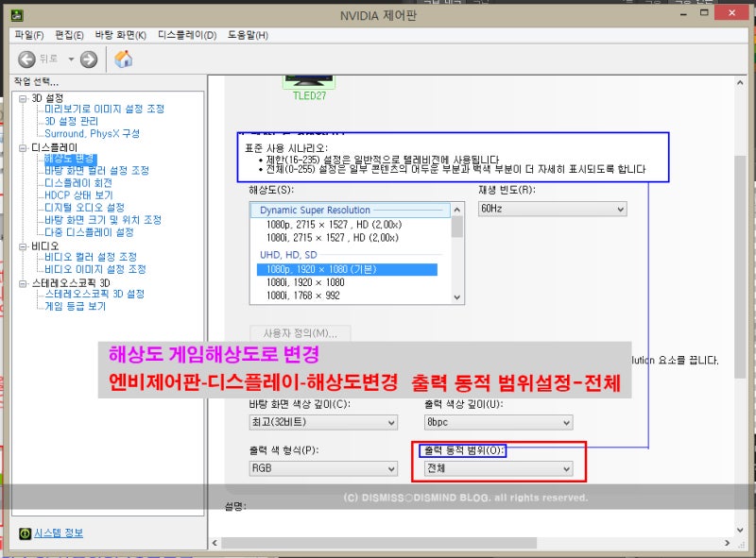
Task: Select 1080i, 2715 × 1527 resolution
Action: click(333, 238)
